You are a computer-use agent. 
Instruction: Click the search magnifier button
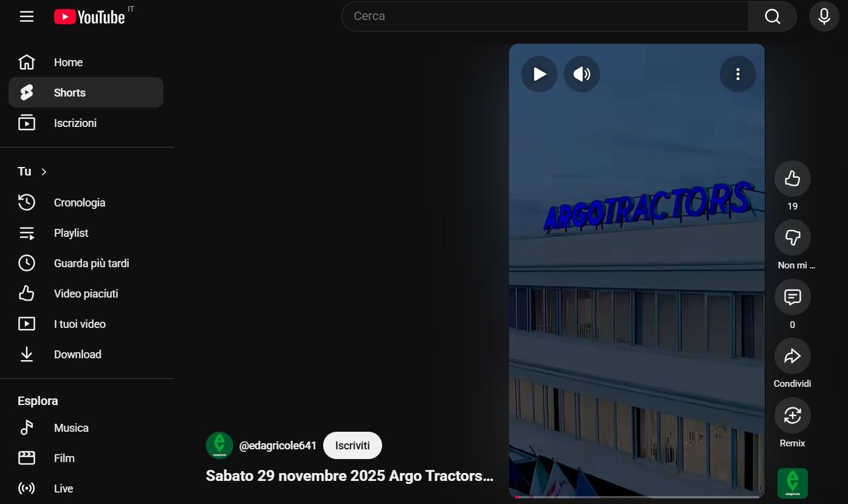coord(772,16)
